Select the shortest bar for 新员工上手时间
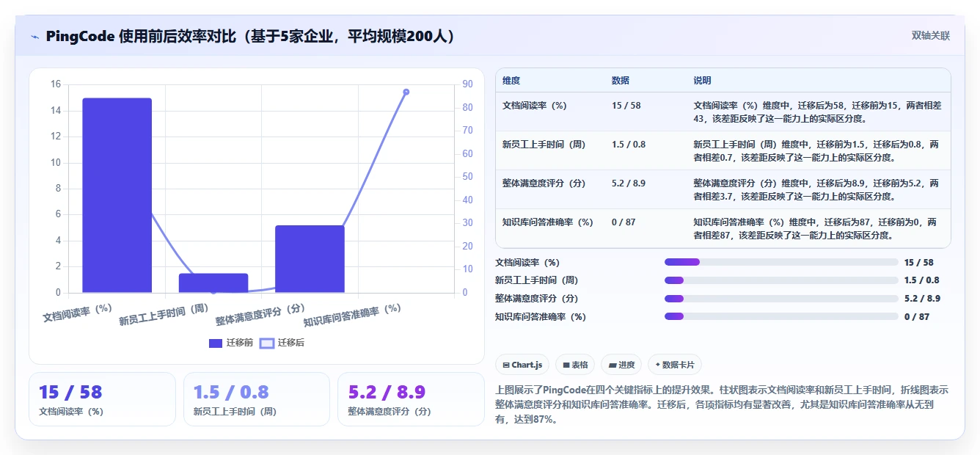The height and width of the screenshot is (455, 980). point(213,283)
